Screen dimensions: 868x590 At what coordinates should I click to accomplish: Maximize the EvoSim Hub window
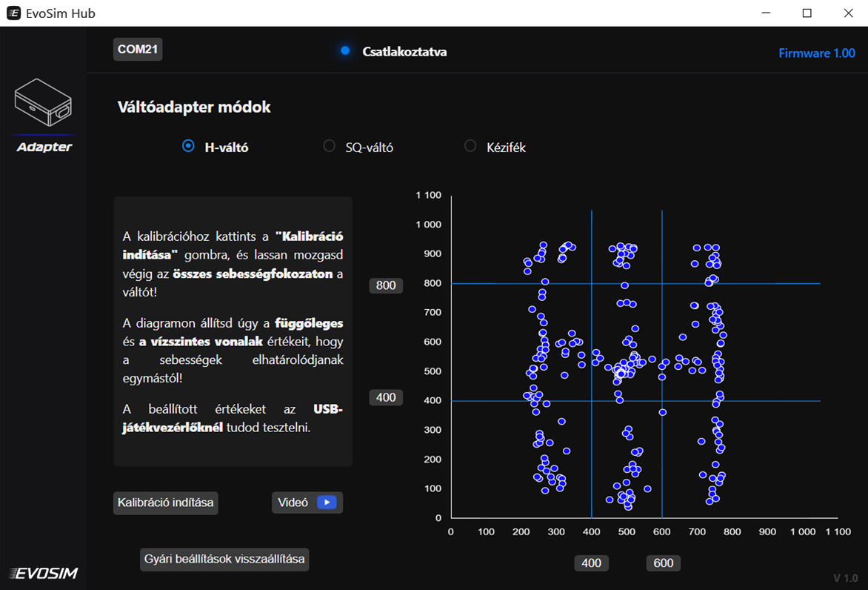click(807, 13)
